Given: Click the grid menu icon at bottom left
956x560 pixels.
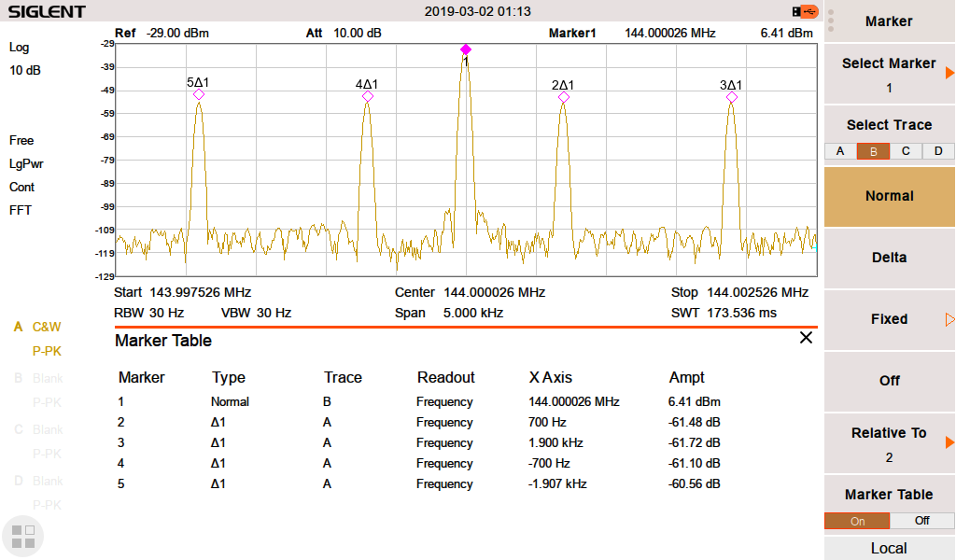Looking at the screenshot, I should coord(23,536).
